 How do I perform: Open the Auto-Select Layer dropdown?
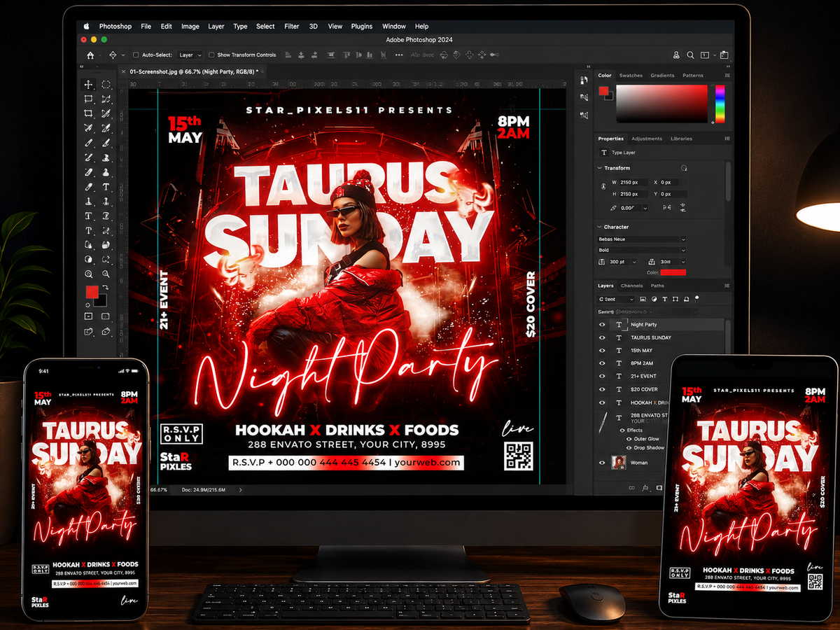pos(189,55)
